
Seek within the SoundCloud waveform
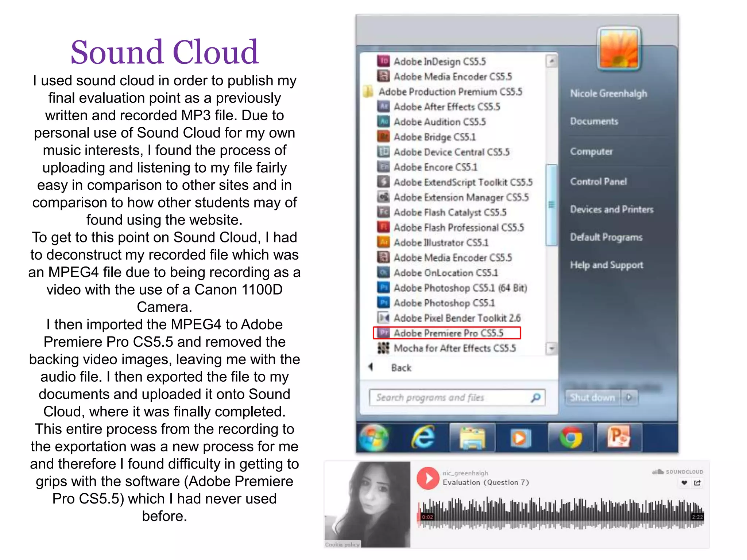561,514
